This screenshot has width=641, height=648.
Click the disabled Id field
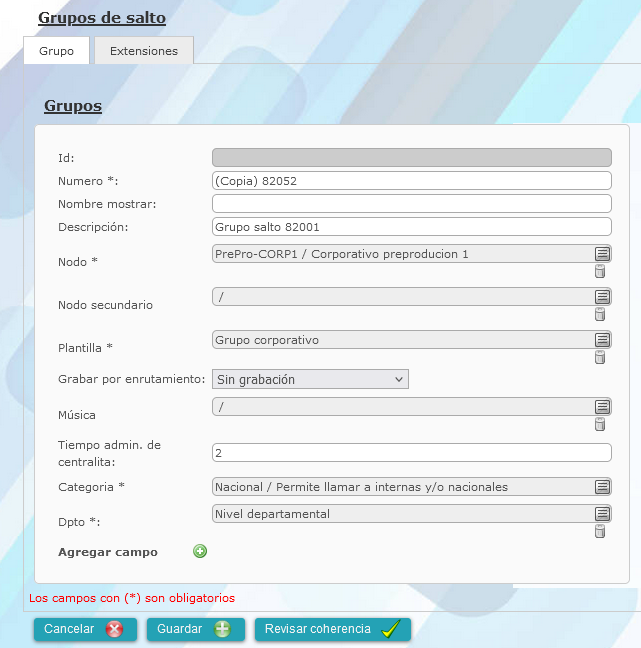coord(412,157)
